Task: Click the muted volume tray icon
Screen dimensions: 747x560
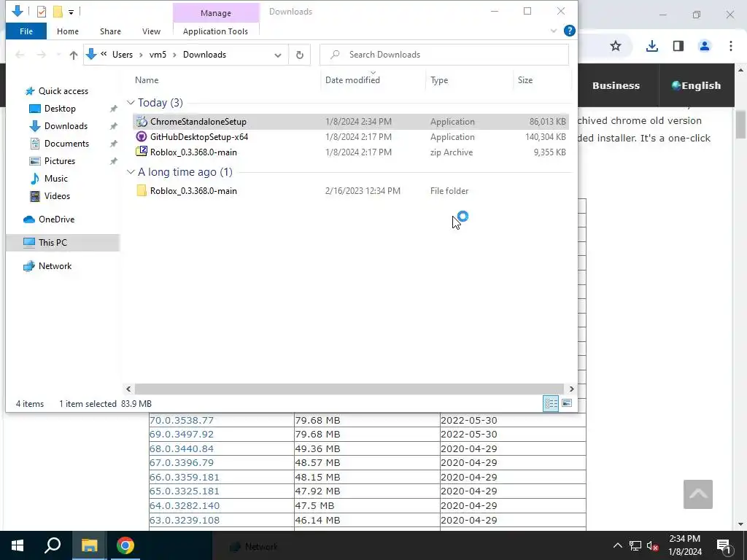Action: tap(653, 545)
